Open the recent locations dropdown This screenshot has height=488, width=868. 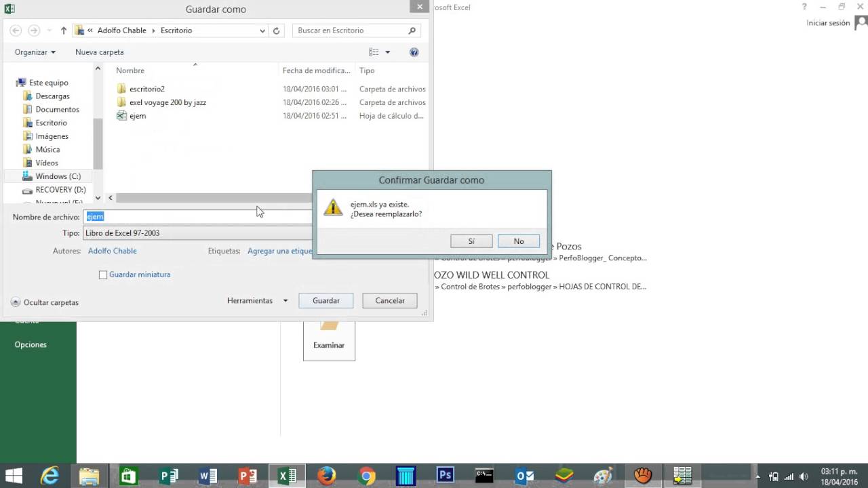coord(49,30)
